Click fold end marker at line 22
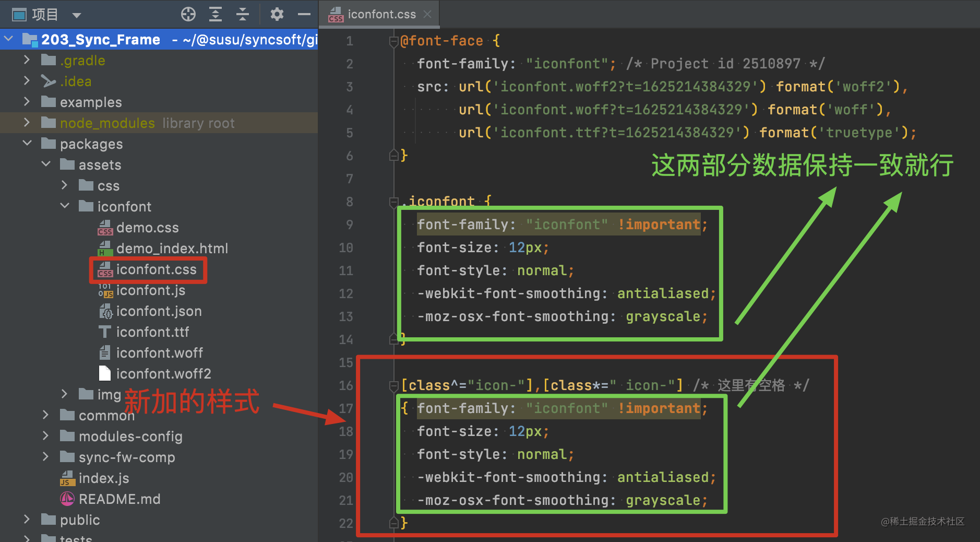This screenshot has width=980, height=542. coord(394,523)
